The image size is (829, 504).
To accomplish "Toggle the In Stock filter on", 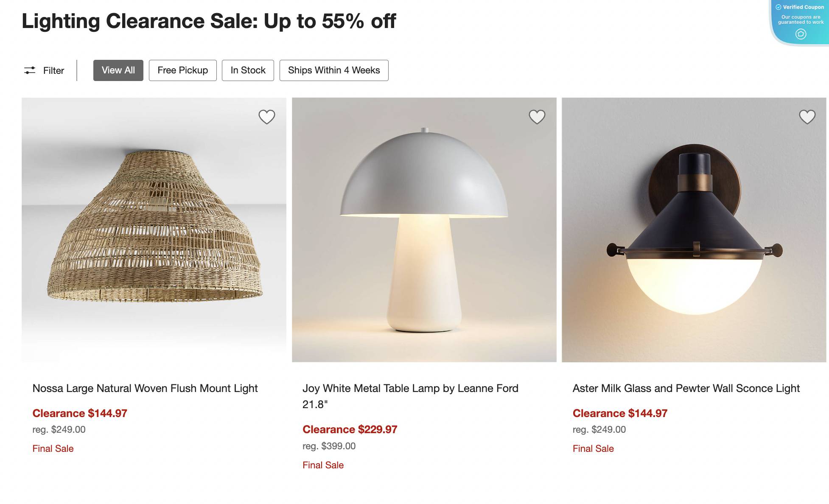I will (x=248, y=70).
